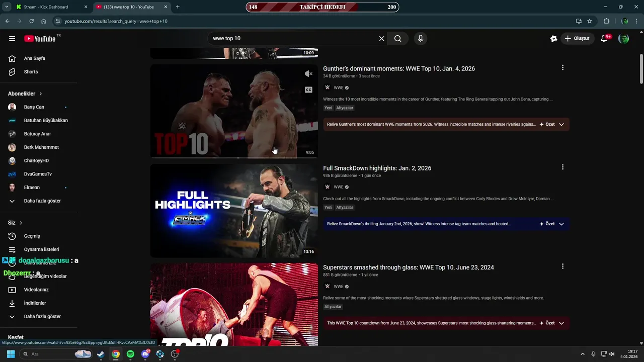
Task: Reload the page
Action: tap(31, 21)
